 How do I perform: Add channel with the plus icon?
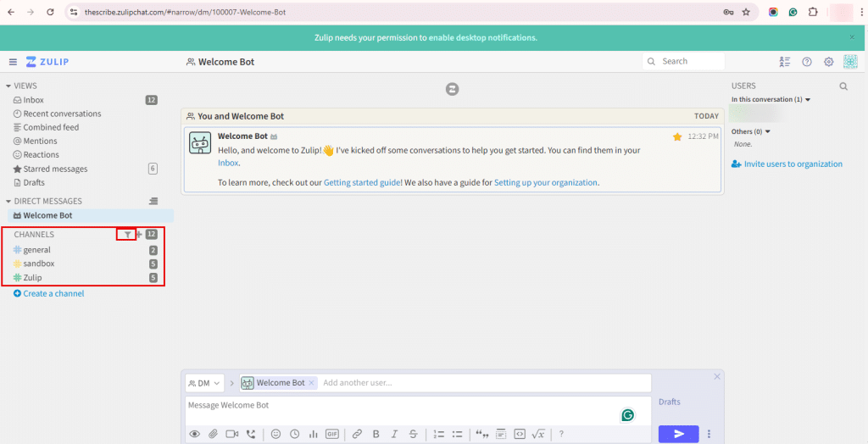pyautogui.click(x=140, y=235)
